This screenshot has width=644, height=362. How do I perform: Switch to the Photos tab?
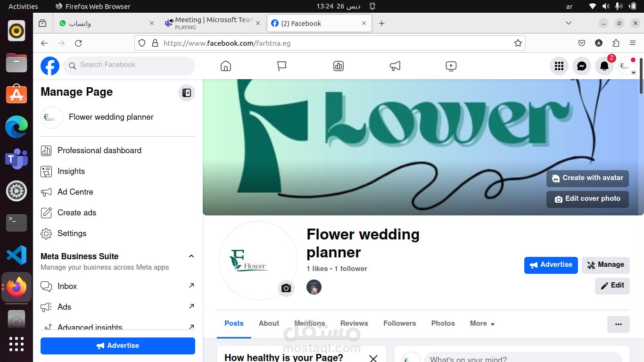coord(443,323)
